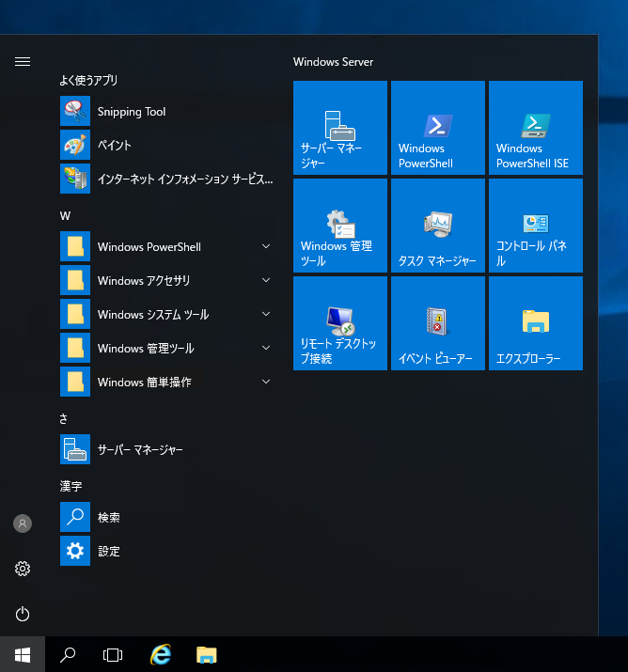
Task: Click the power button icon
Action: click(23, 614)
